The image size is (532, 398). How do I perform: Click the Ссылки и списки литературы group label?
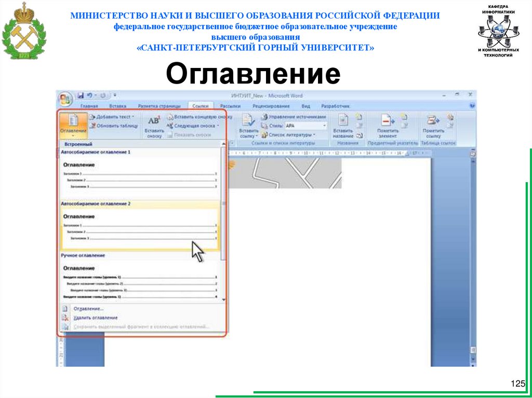pyautogui.click(x=283, y=143)
